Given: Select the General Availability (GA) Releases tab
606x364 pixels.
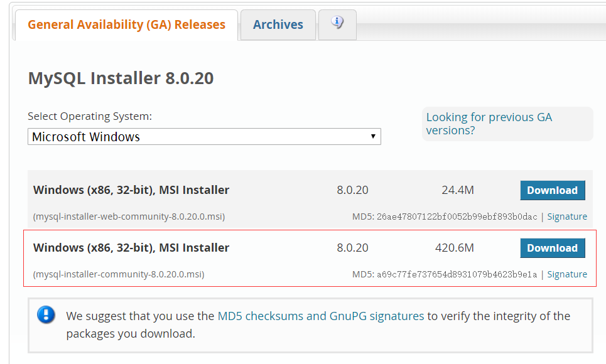Looking at the screenshot, I should tap(126, 24).
